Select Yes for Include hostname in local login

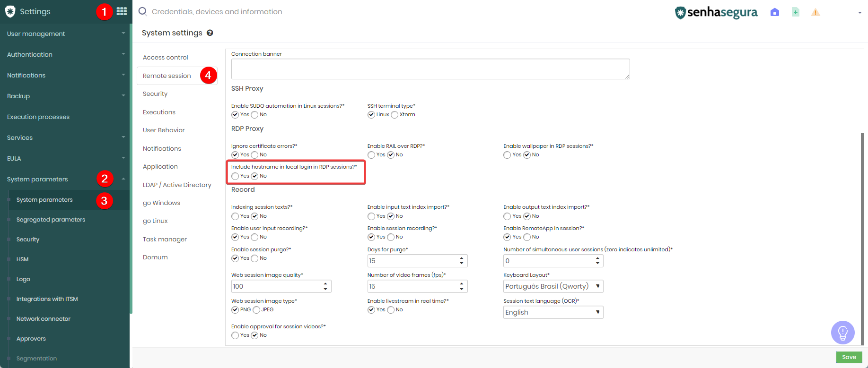[235, 176]
